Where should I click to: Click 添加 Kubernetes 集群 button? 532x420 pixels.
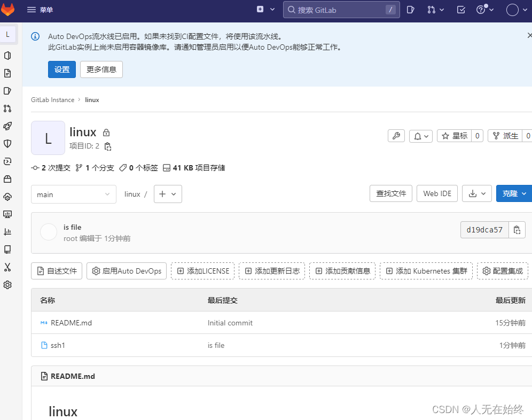tap(426, 271)
